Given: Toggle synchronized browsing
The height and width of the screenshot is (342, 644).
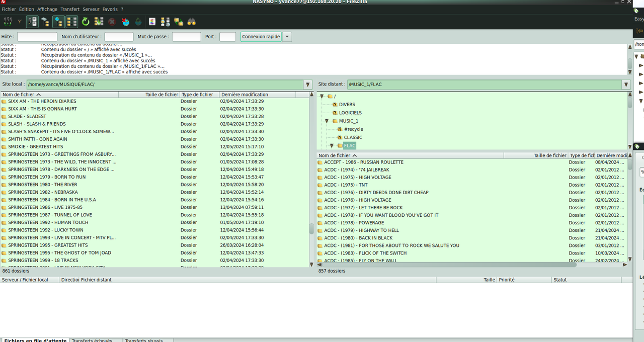Looking at the screenshot, I should tap(179, 22).
